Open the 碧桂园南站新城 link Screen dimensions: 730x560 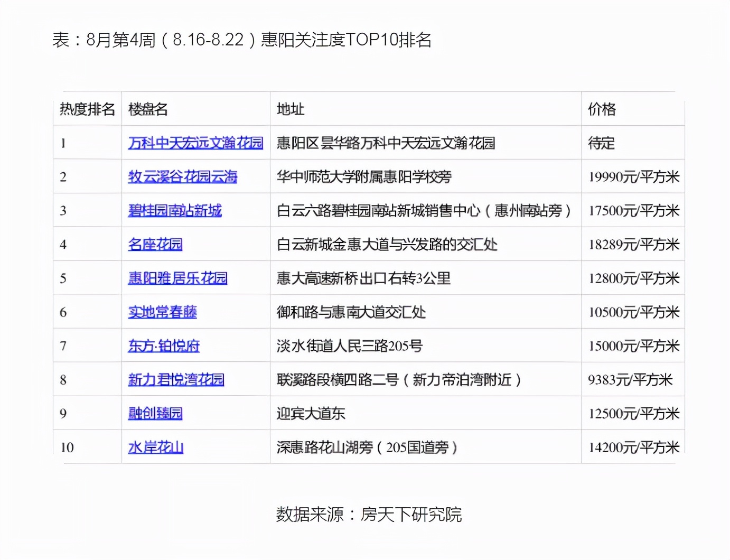[x=174, y=210]
